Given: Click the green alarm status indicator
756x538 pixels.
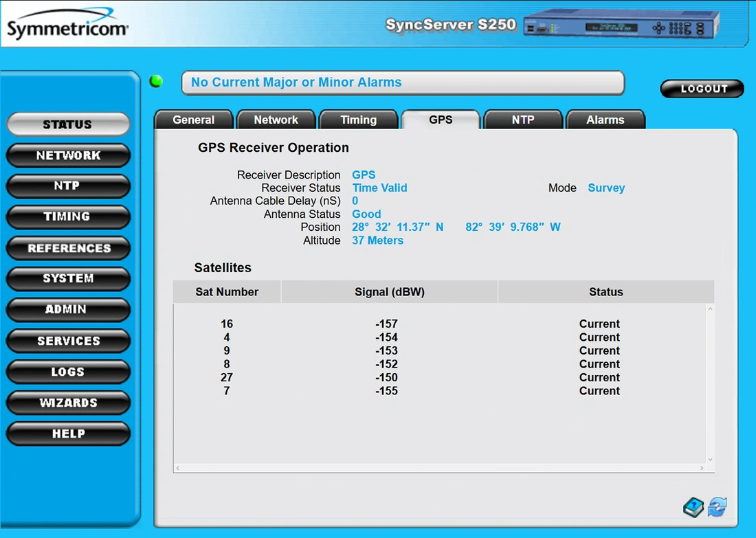Looking at the screenshot, I should [156, 81].
